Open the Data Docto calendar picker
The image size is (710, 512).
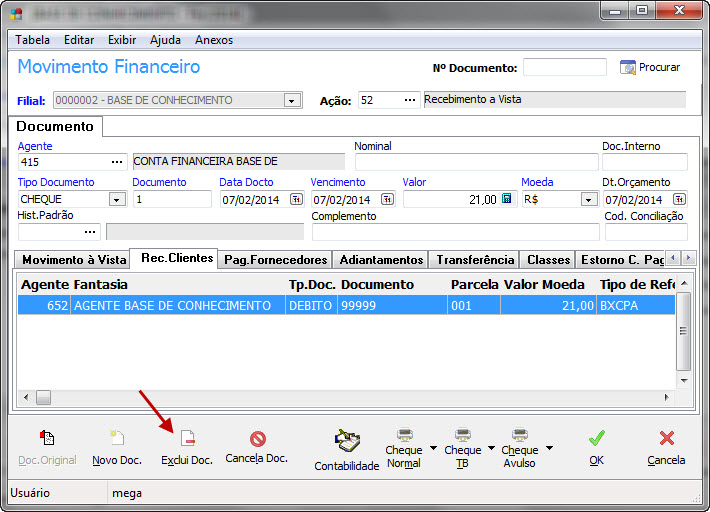point(296,199)
